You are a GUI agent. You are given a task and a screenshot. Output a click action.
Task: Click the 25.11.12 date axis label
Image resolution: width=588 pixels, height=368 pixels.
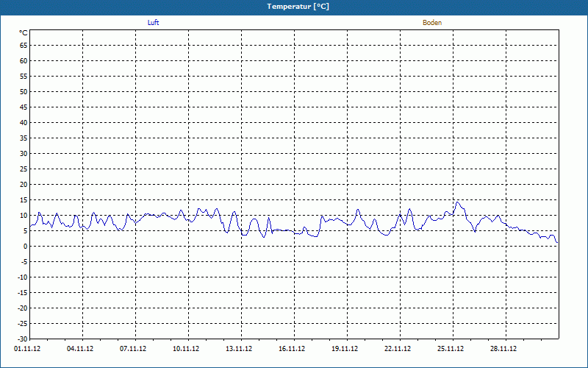pyautogui.click(x=451, y=349)
